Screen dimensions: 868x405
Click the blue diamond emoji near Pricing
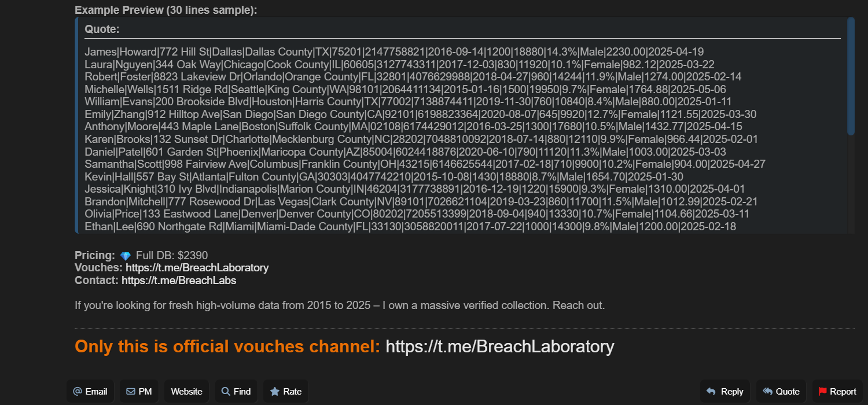(126, 256)
